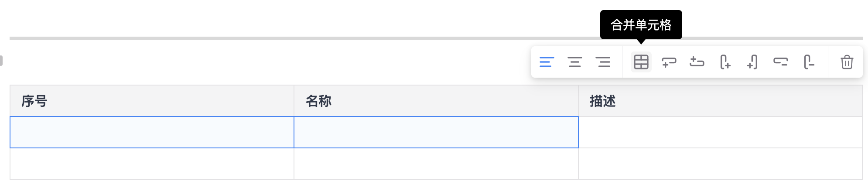Align table text to the left

coord(547,62)
